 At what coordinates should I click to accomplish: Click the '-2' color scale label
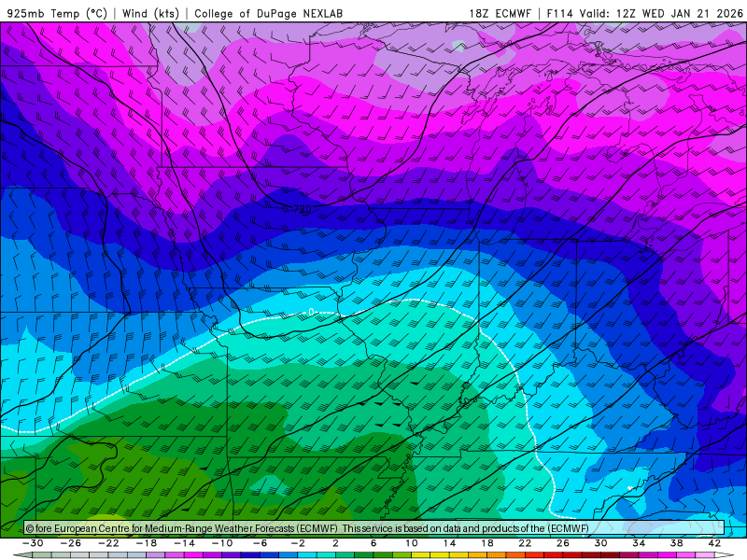[x=298, y=543]
